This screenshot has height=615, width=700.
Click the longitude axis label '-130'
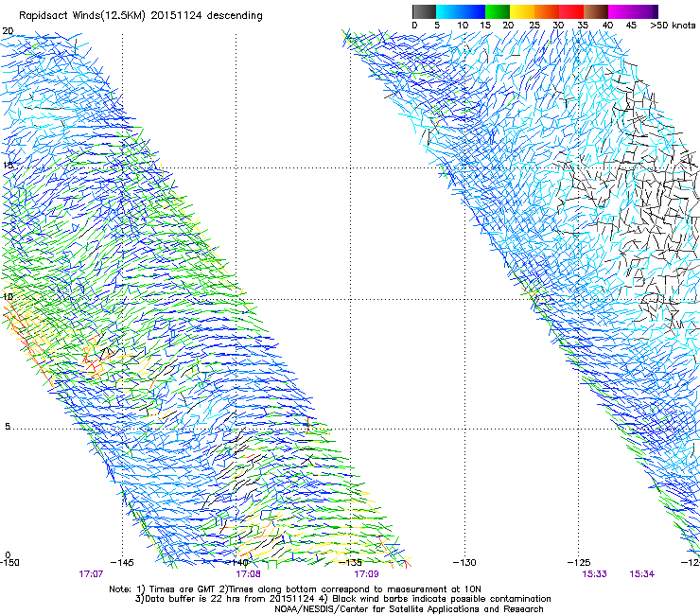(464, 563)
